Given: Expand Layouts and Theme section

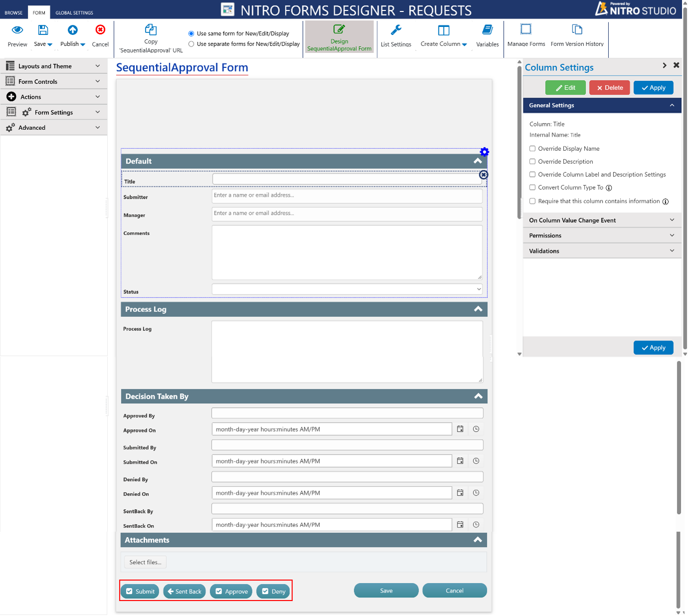Looking at the screenshot, I should (54, 66).
